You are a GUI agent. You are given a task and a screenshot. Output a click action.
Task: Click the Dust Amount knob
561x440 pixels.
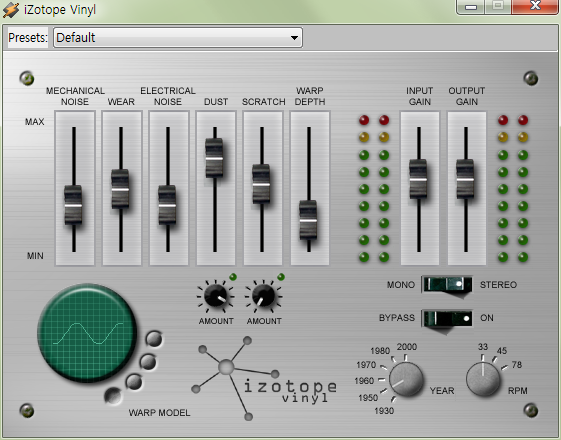(215, 295)
